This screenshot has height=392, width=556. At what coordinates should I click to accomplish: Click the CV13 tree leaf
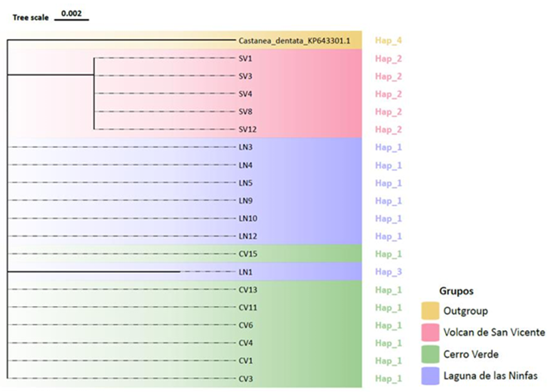[x=247, y=289]
